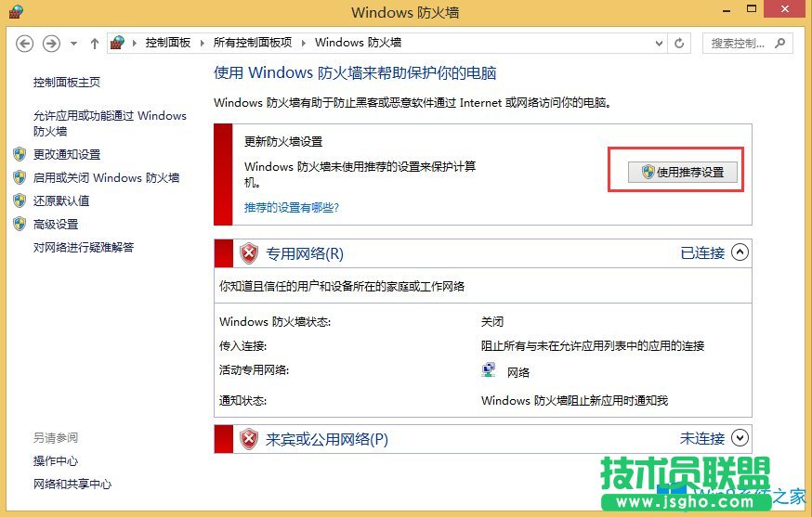Click the 传入连接 label
This screenshot has height=517, width=812.
pyautogui.click(x=242, y=346)
